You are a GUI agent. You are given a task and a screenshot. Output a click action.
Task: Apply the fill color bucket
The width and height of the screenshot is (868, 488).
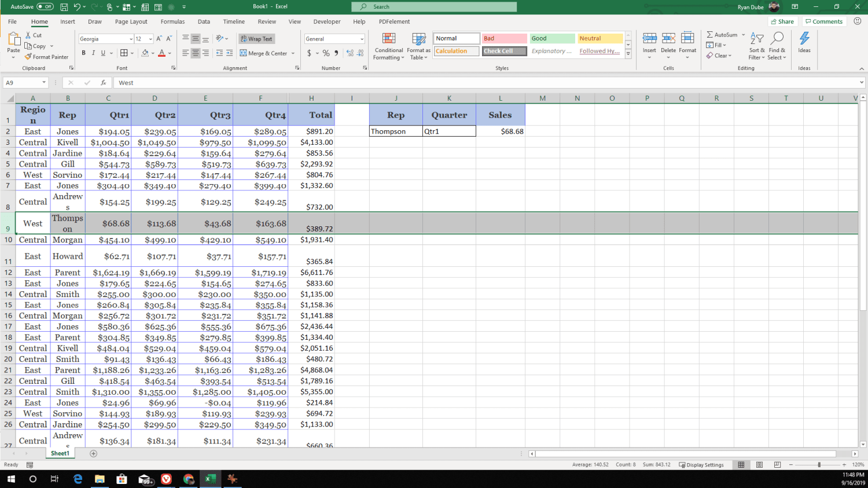click(145, 53)
